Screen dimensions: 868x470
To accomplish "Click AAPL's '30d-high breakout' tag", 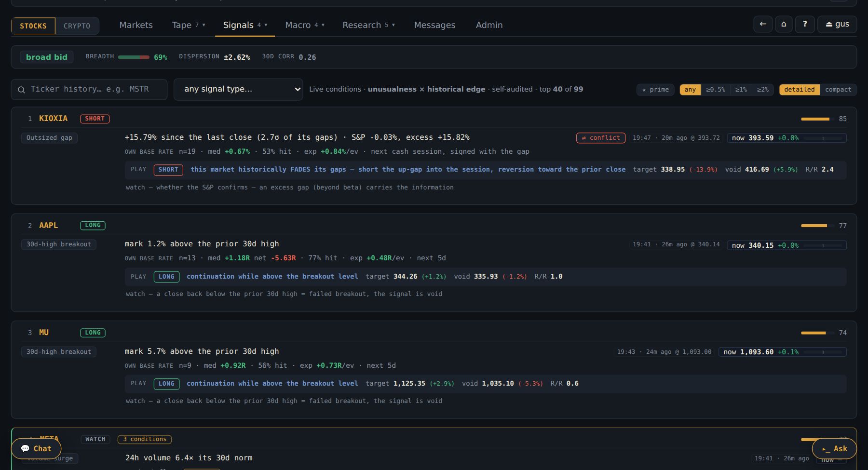I will pyautogui.click(x=59, y=244).
